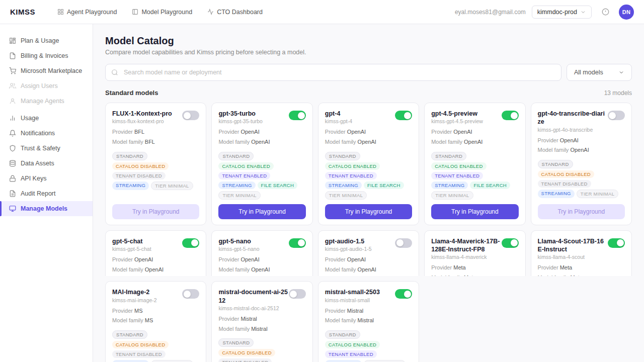The height and width of the screenshot is (362, 644).
Task: Click the kimss-mistral-doc-ai-2512 deployment name
Action: point(249,309)
